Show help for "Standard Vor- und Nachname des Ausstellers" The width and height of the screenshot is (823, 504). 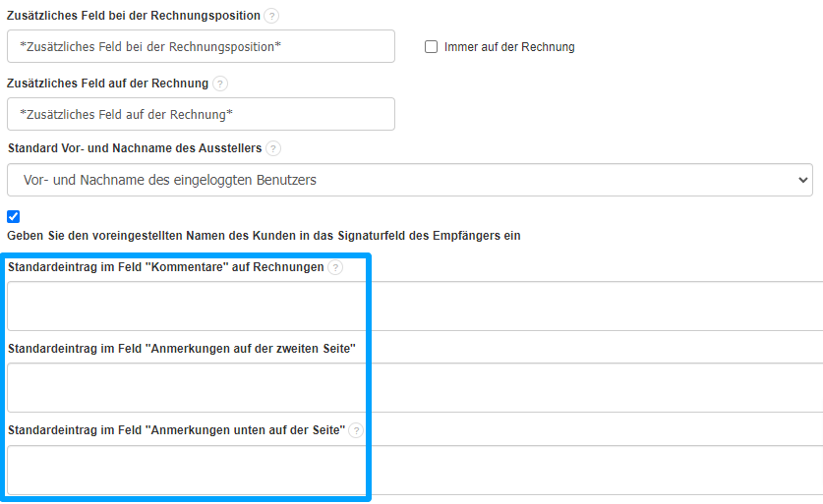pyautogui.click(x=273, y=148)
